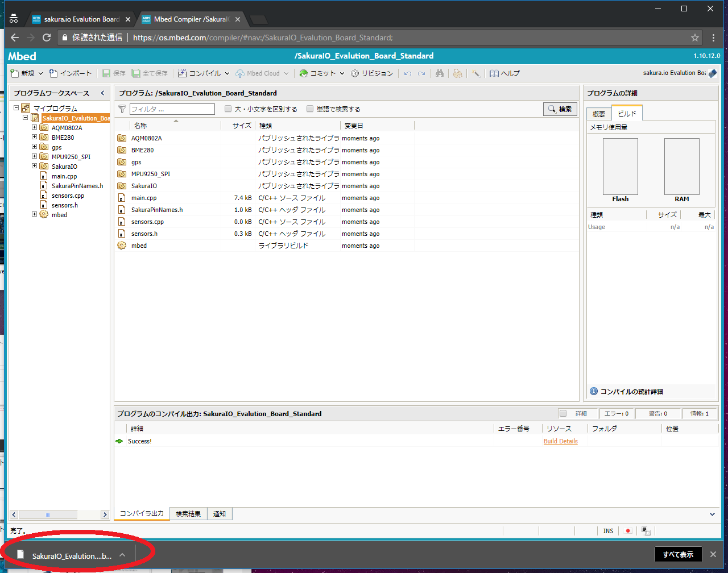728x573 pixels.
Task: Click the sakura.io Evalution Board target selector
Action: 680,73
